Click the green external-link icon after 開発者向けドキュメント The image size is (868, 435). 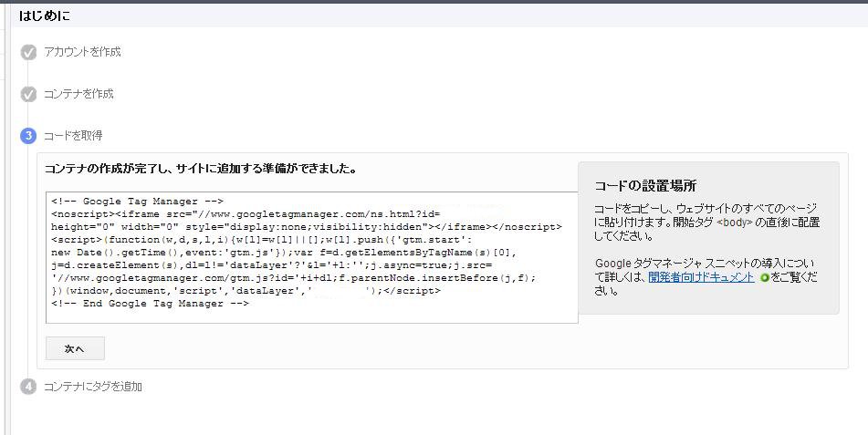[x=765, y=278]
